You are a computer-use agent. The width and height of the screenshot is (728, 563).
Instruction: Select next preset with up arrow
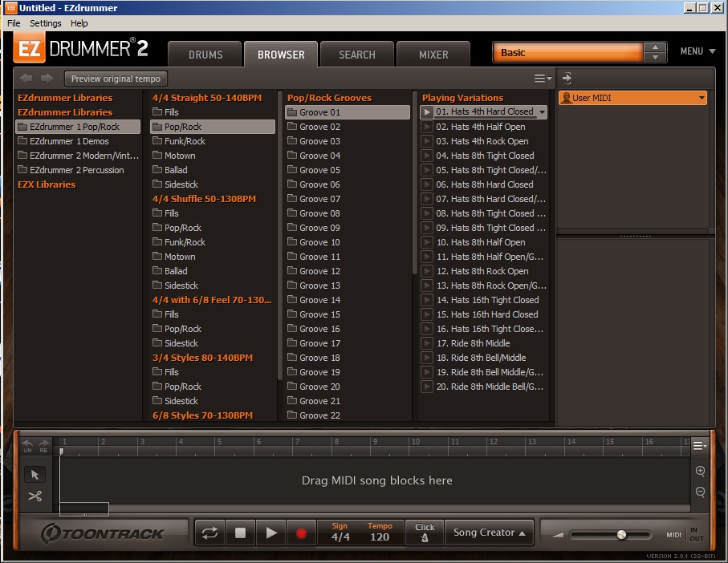[x=655, y=47]
